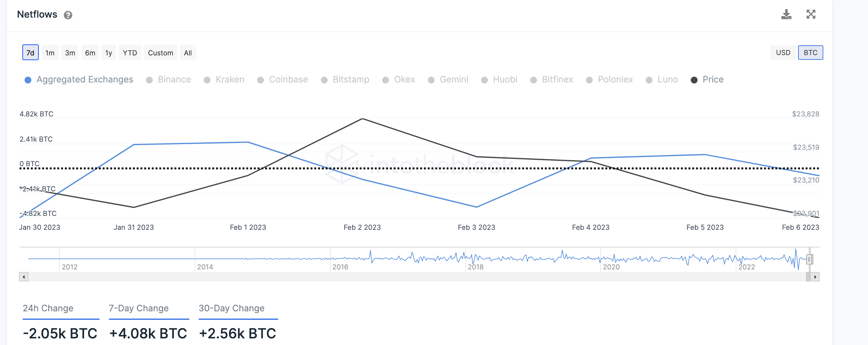Viewport: 868px width, 345px height.
Task: Choose the YTD range
Action: tap(130, 53)
